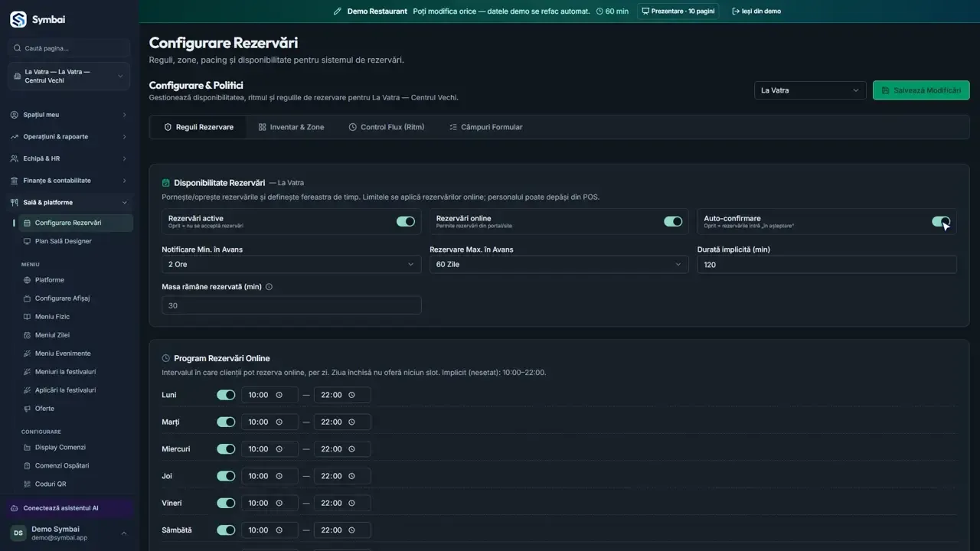Click the Configurare Afișaj monitor icon
The height and width of the screenshot is (551, 980).
pos(28,298)
